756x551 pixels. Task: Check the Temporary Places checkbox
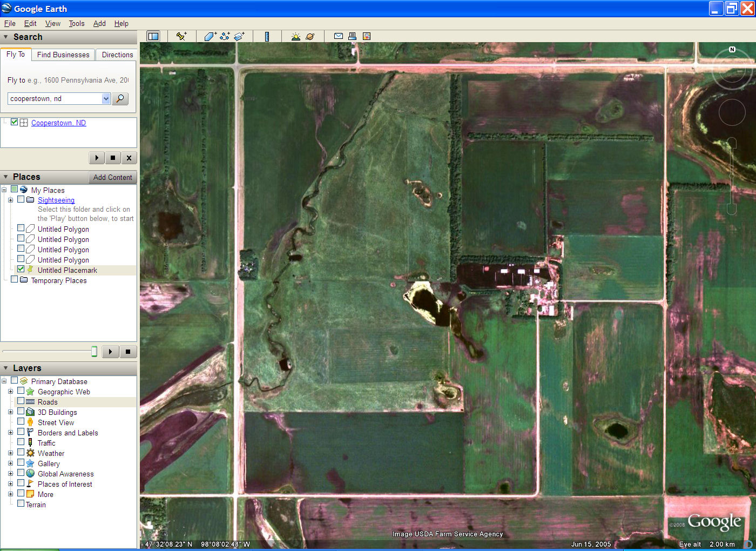click(x=15, y=279)
